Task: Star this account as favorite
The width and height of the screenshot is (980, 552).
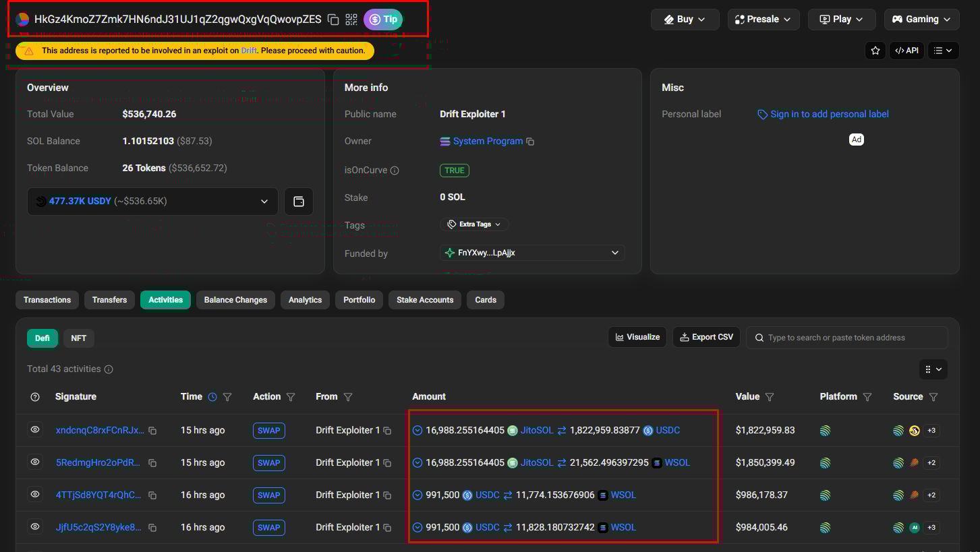Action: pos(875,50)
